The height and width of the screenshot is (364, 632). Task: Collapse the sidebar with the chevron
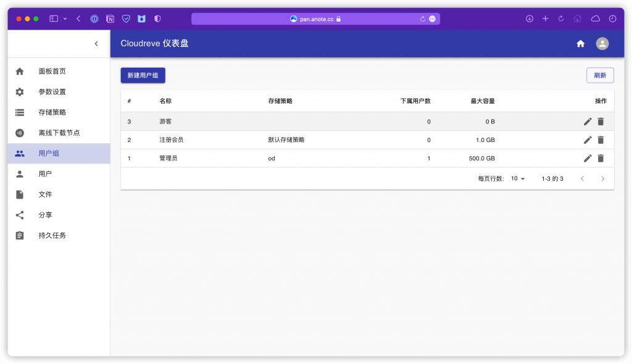pos(96,44)
